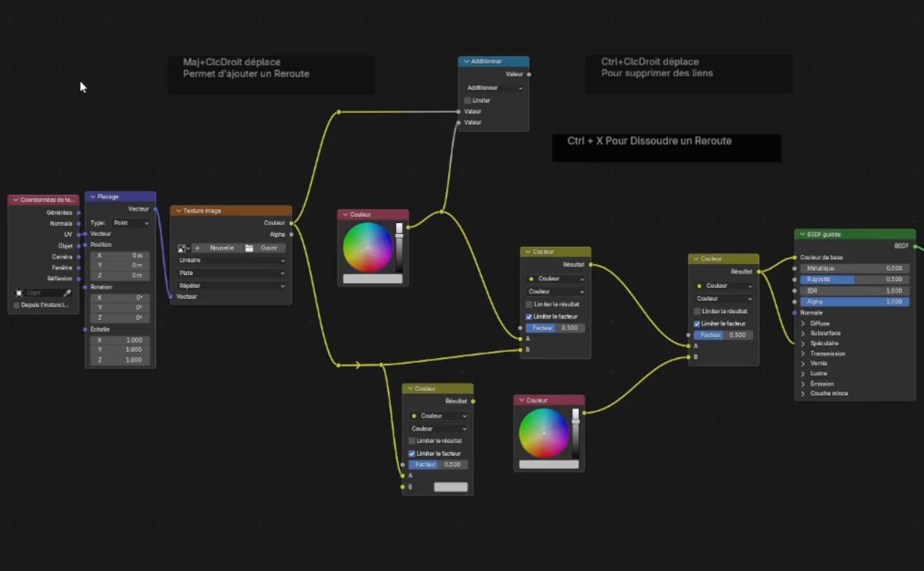Open the image browse icon in Texture image
Image resolution: width=924 pixels, height=571 pixels.
tap(183, 248)
